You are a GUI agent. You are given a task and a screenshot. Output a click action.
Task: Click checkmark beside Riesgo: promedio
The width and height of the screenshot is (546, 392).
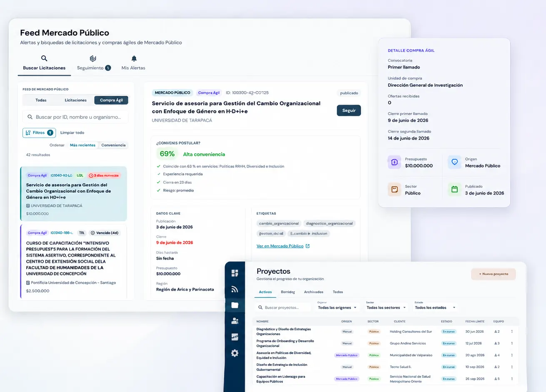tap(158, 190)
